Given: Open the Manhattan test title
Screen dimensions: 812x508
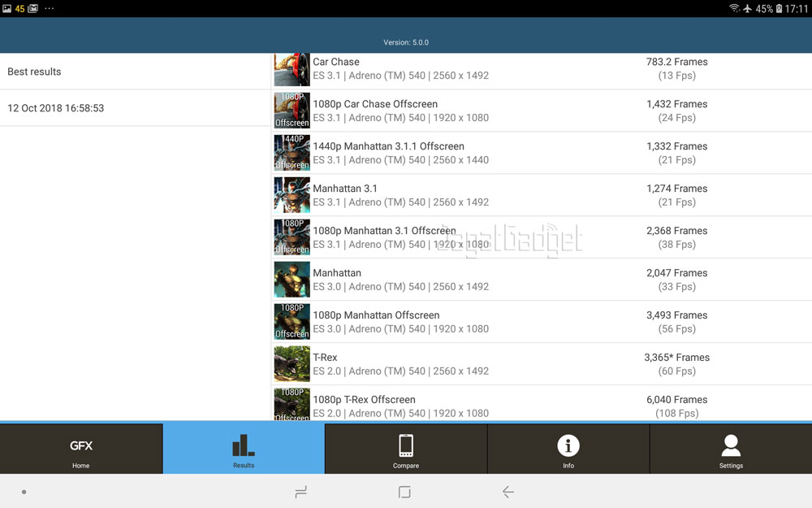Looking at the screenshot, I should [337, 273].
